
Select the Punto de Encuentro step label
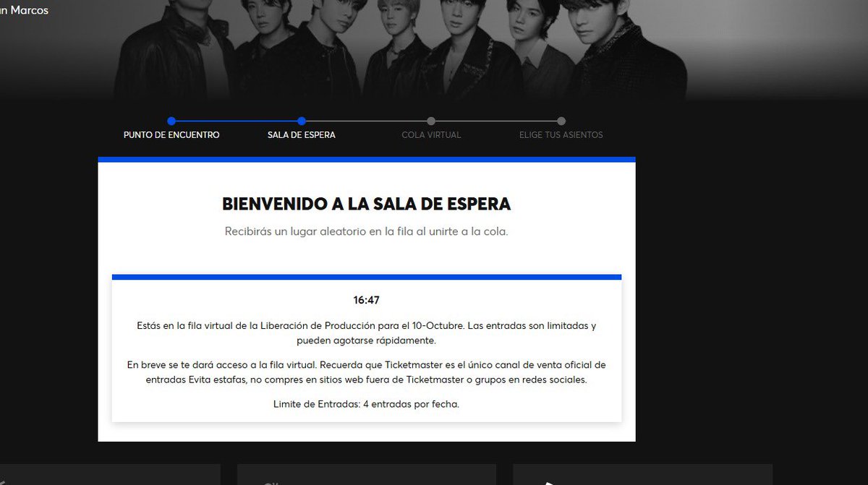pyautogui.click(x=171, y=134)
